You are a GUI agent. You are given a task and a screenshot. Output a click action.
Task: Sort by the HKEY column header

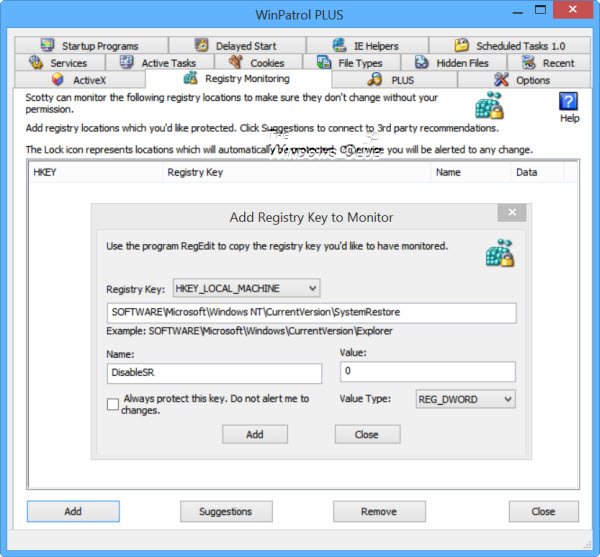pyautogui.click(x=96, y=173)
